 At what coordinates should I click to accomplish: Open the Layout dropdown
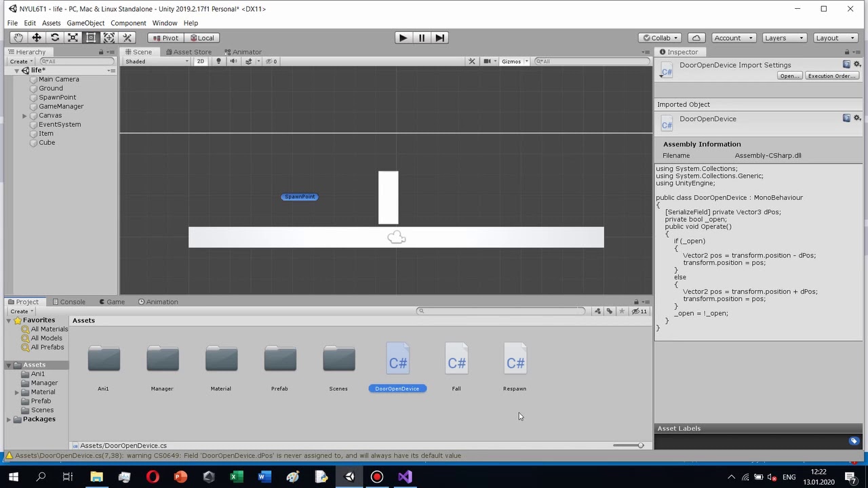tap(835, 38)
